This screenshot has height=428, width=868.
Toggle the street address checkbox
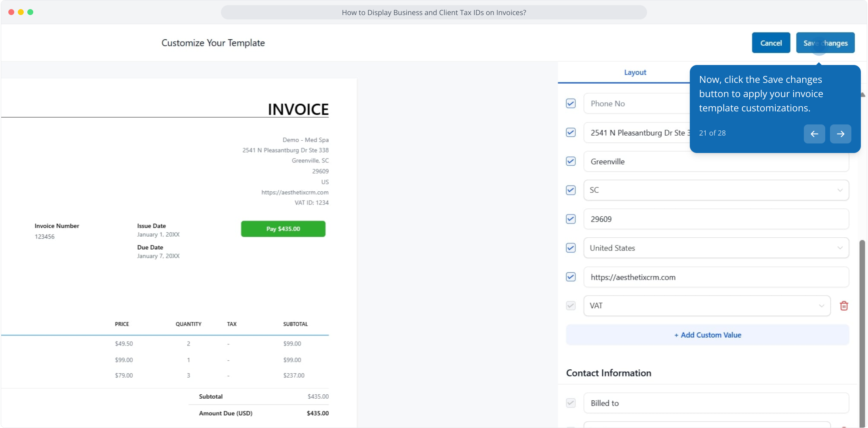point(571,132)
